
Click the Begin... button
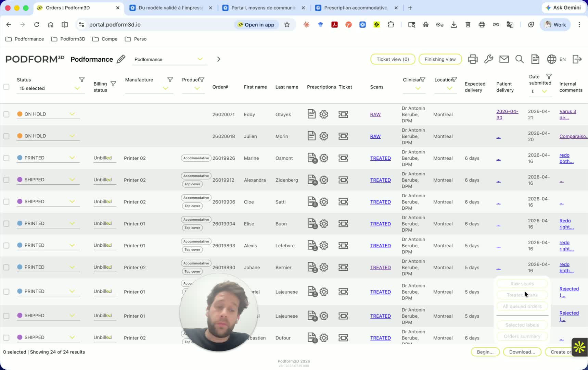(x=485, y=352)
